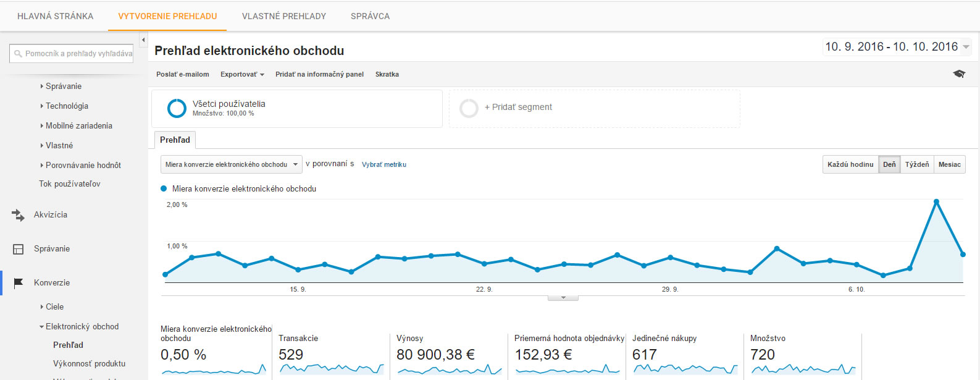The width and height of the screenshot is (980, 380).
Task: Collapse the sidebar with the arrow handle
Action: coord(143,40)
